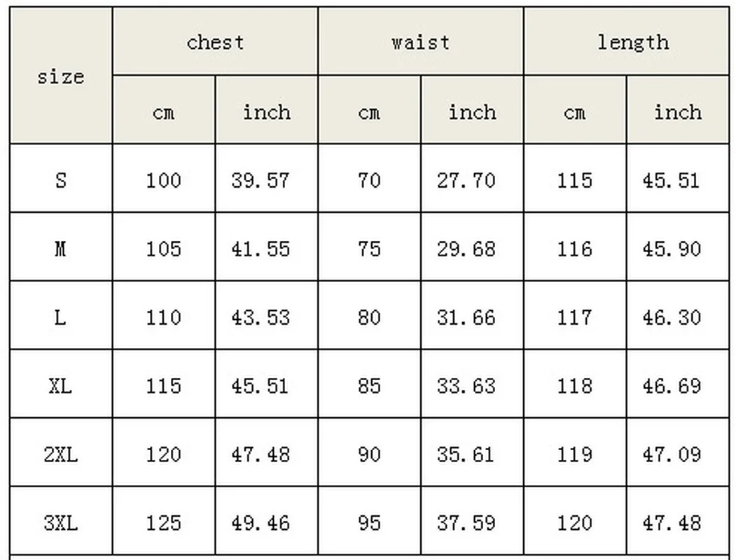This screenshot has height=560, width=736.
Task: Select the 125 chest cm cell
Action: 163,523
